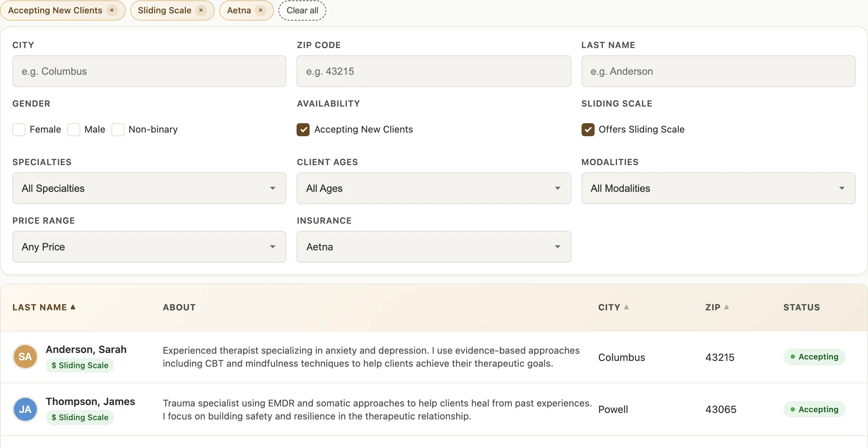Viewport: 868px width, 448px height.
Task: Click Anderson's about description text
Action: [x=371, y=357]
